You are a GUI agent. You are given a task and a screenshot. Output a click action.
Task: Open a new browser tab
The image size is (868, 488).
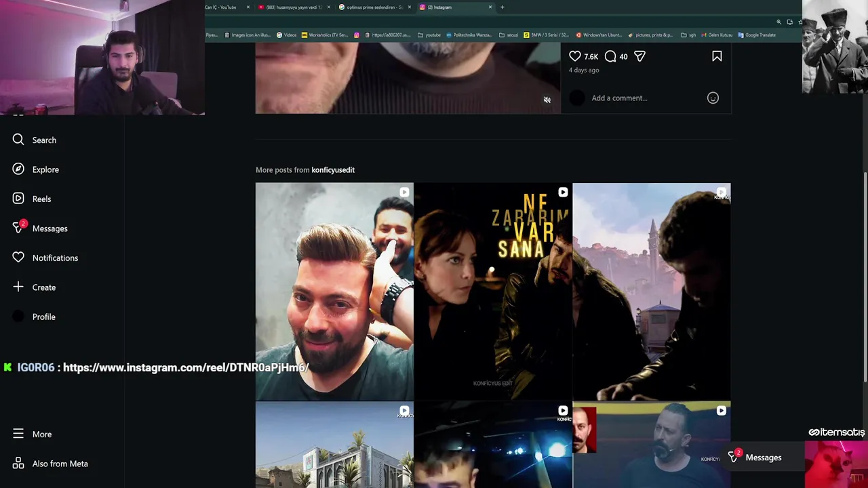click(x=502, y=7)
